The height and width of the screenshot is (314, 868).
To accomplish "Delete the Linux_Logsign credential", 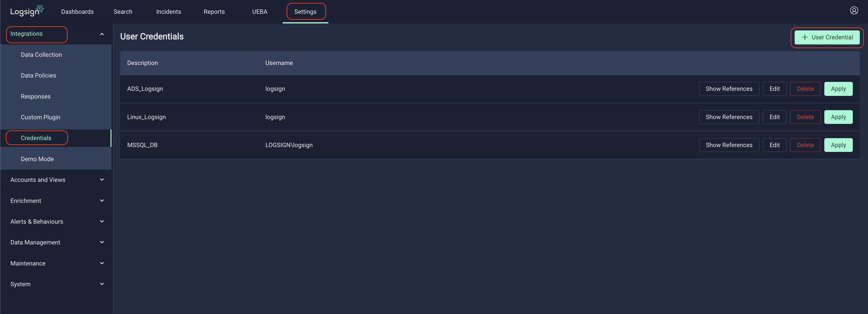I will coord(805,117).
